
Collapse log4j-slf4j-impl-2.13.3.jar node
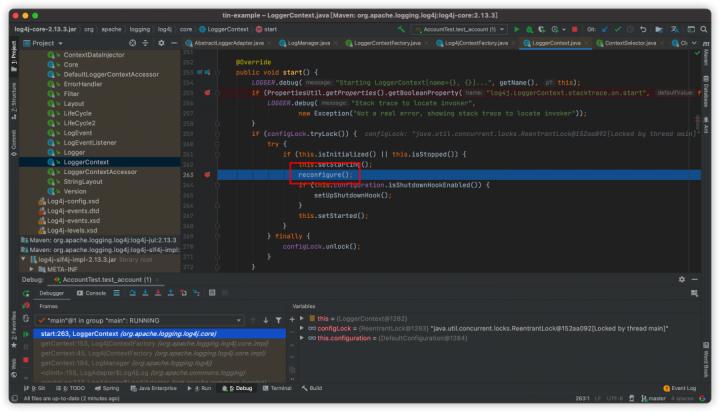pos(23,260)
